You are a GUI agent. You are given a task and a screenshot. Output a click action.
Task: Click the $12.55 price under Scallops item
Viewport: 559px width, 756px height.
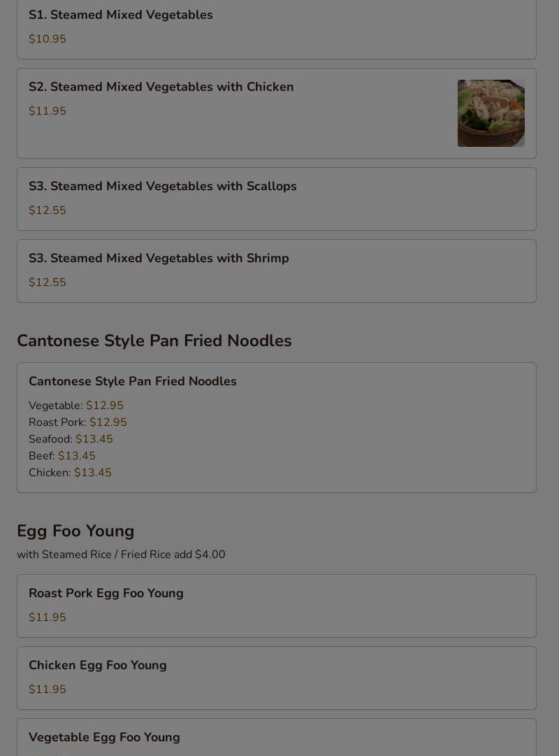[48, 211]
